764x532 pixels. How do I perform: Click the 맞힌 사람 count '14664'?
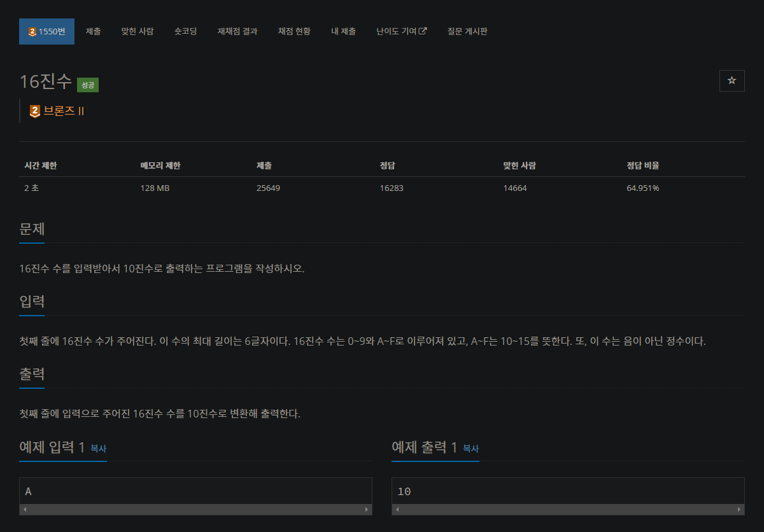pos(515,188)
